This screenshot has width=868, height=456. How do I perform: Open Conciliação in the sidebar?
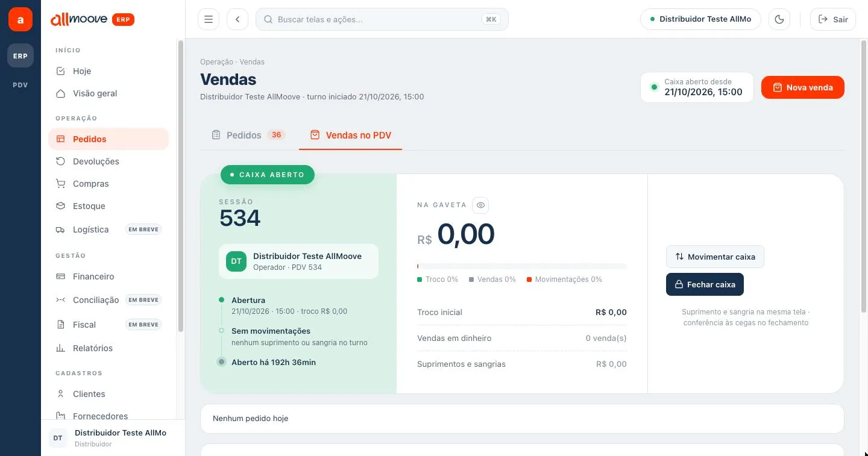point(108,300)
